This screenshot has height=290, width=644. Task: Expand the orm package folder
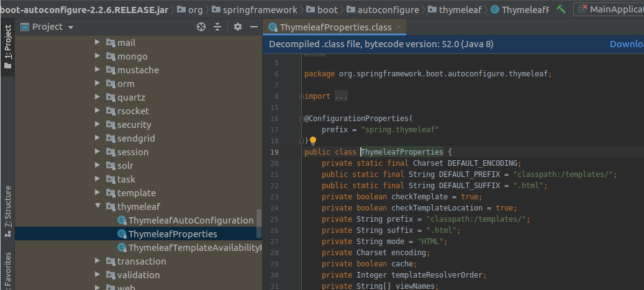pyautogui.click(x=98, y=83)
